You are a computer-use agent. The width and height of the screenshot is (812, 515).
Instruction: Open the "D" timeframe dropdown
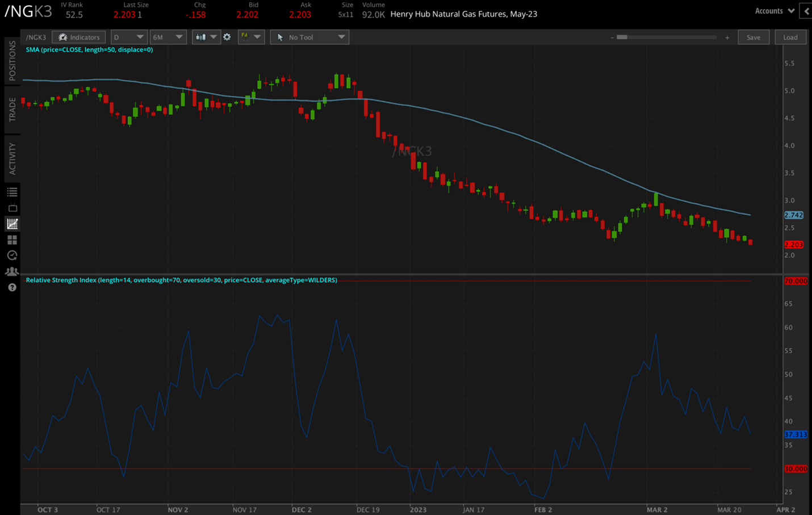(x=129, y=37)
